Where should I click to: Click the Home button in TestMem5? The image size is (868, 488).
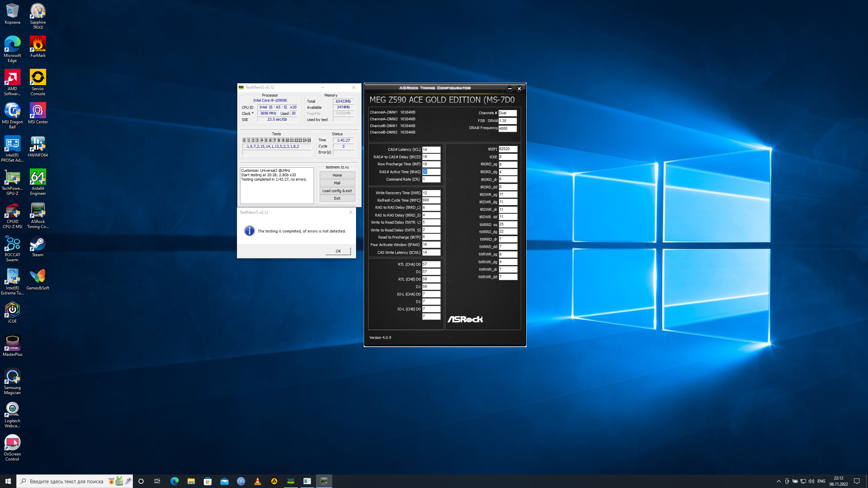337,175
